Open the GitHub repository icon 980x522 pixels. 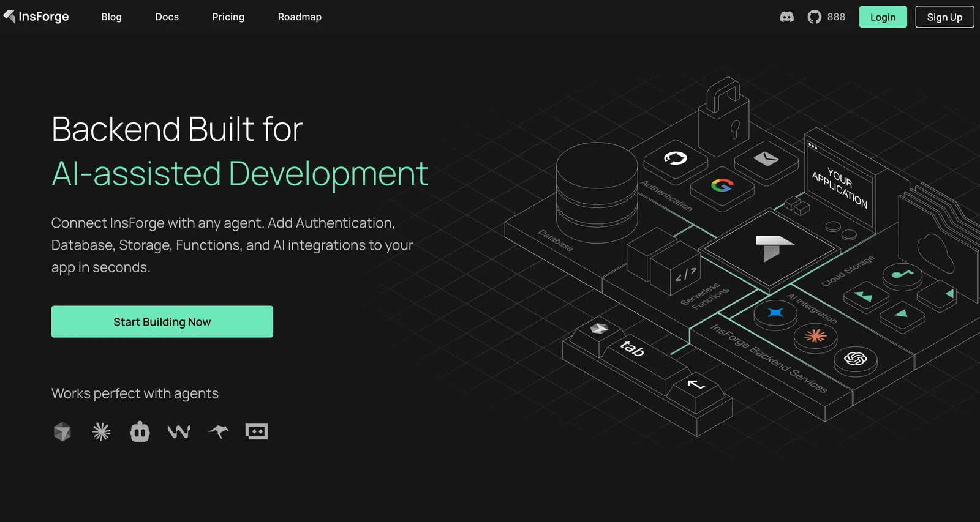814,17
